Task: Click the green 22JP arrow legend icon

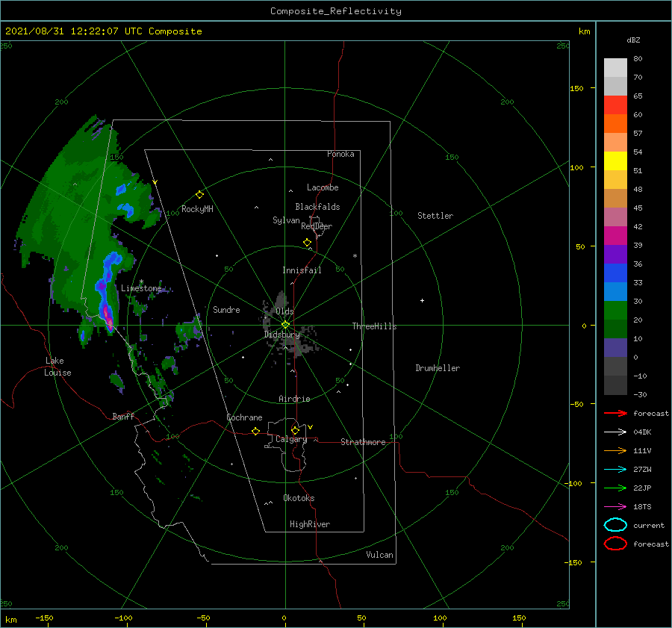Action: (x=615, y=488)
